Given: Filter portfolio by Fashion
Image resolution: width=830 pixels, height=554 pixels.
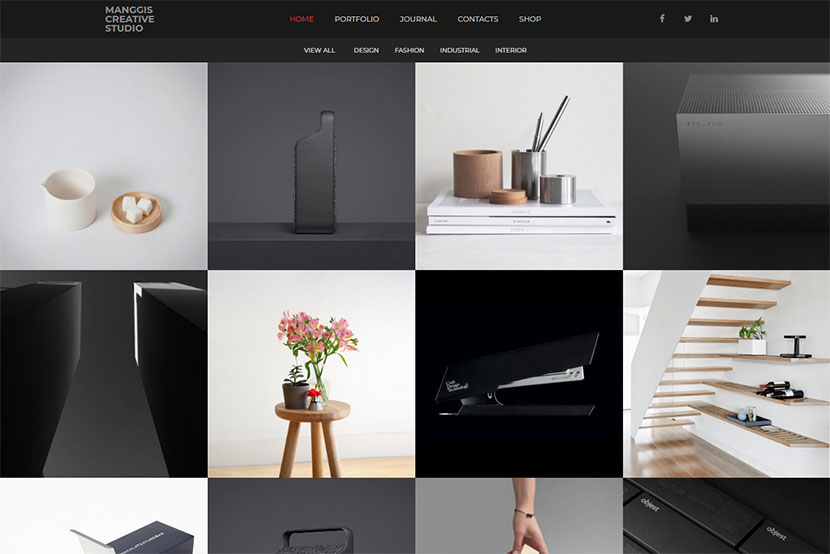Looking at the screenshot, I should 409,50.
